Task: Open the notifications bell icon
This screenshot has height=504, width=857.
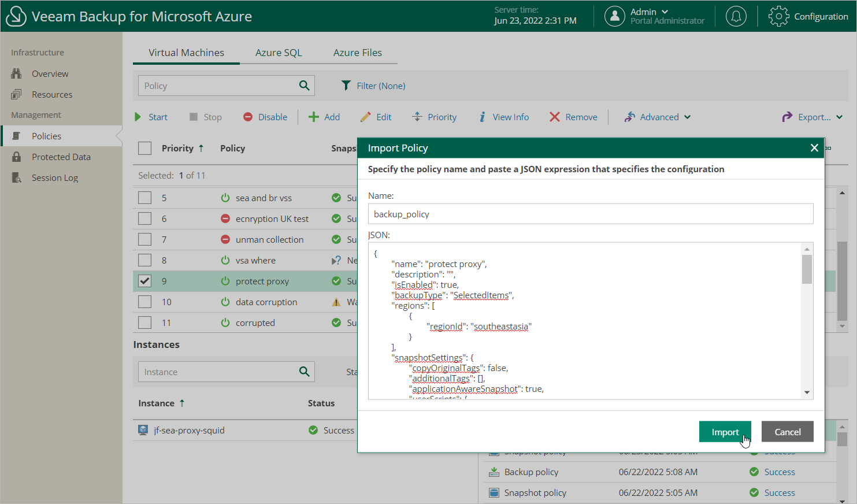Action: pos(736,16)
